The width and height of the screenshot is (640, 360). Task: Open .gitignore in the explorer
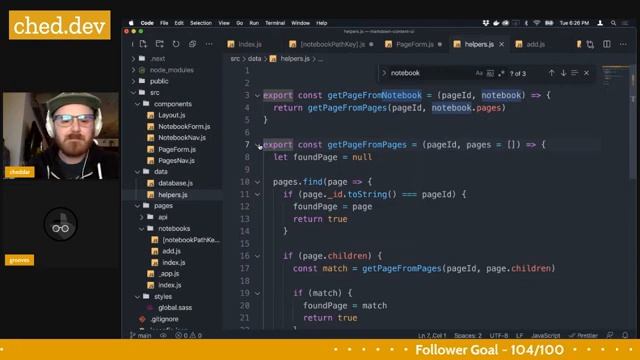(164, 319)
